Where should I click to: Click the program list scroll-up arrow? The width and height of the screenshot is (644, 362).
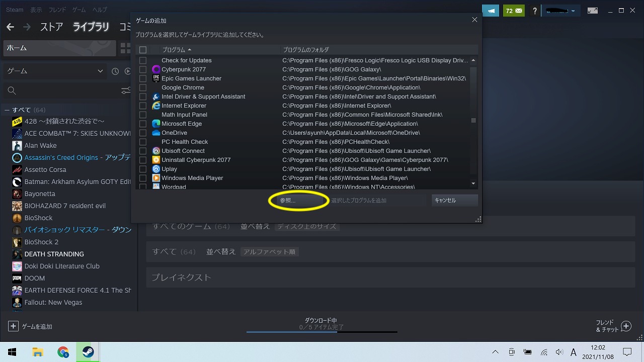[473, 60]
